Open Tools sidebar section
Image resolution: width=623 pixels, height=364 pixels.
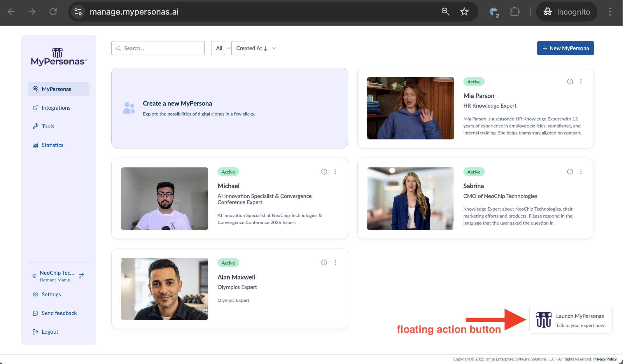59,126
